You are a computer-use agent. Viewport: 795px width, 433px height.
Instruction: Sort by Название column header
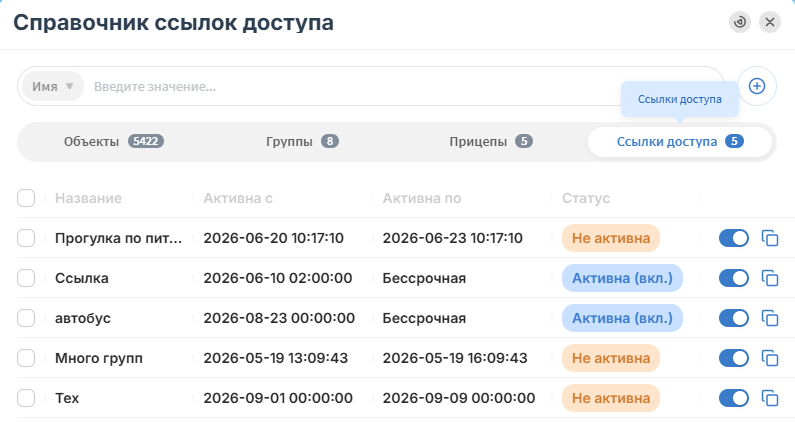[88, 198]
